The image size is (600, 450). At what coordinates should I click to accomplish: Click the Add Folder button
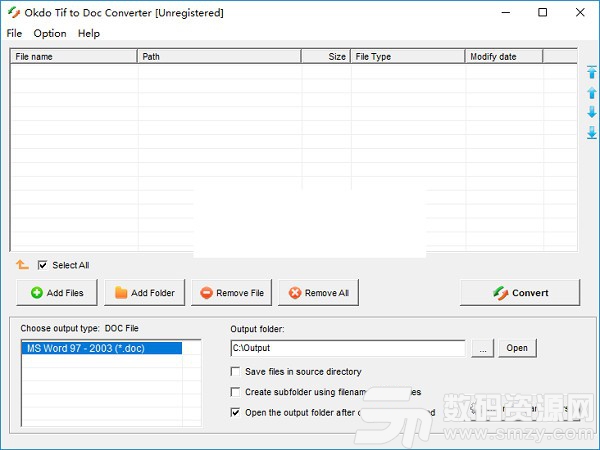[x=145, y=293]
